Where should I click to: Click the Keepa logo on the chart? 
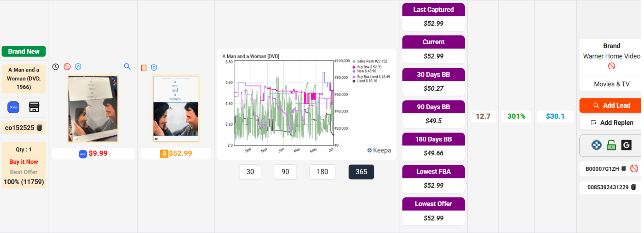379,151
